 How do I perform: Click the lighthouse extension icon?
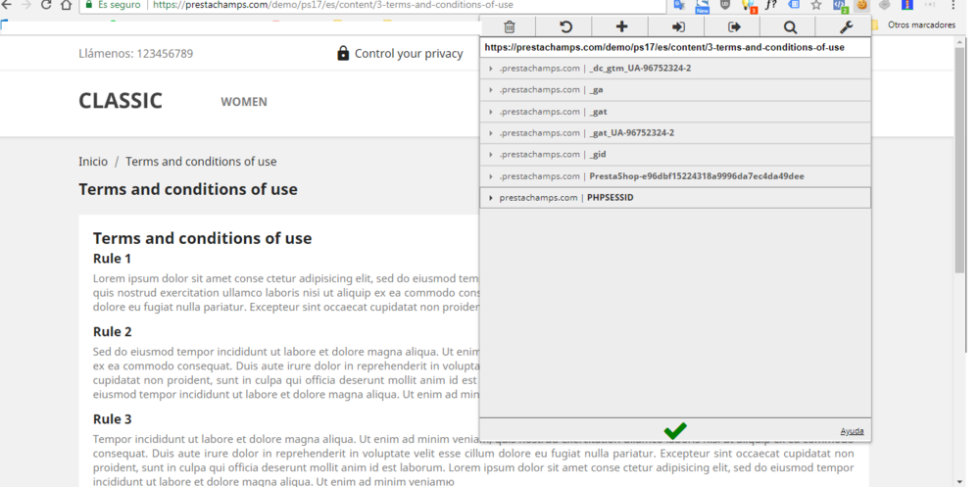(x=907, y=5)
